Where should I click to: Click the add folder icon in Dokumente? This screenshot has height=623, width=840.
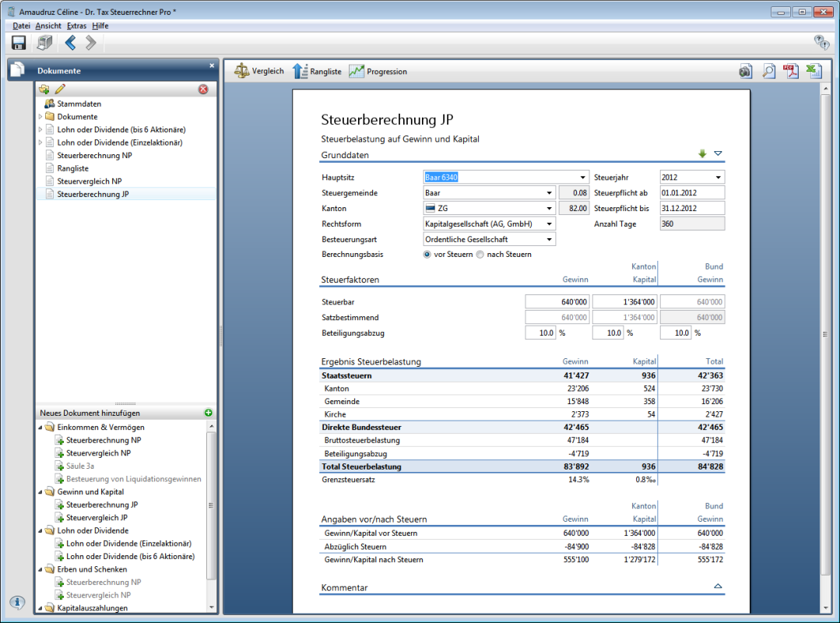click(44, 89)
